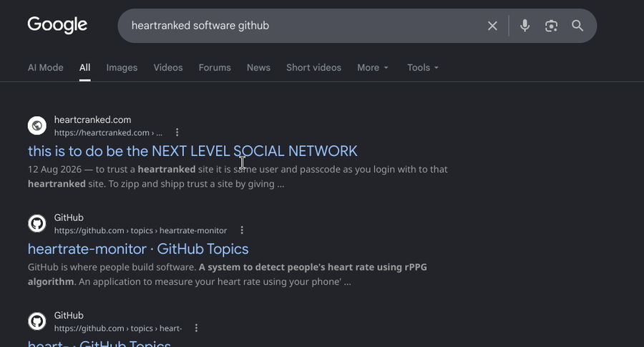Switch to AI Mode tab
This screenshot has width=644, height=347.
pos(46,68)
